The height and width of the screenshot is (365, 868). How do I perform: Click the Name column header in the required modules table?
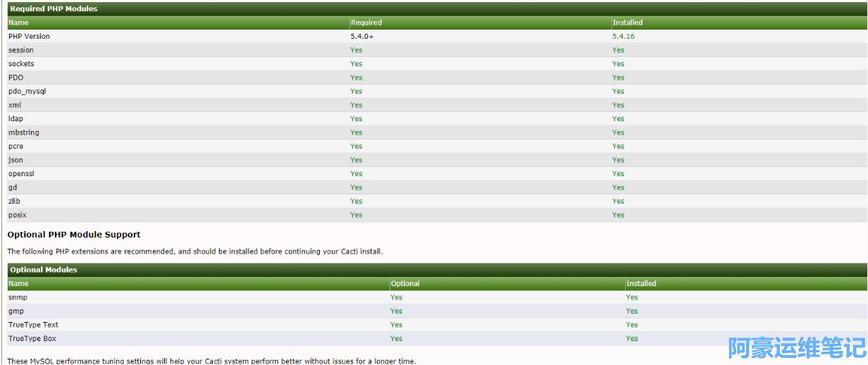tap(18, 23)
